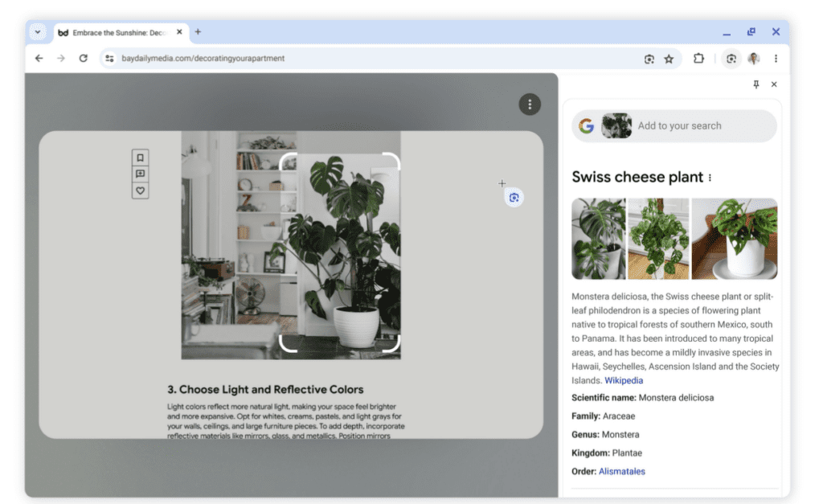The height and width of the screenshot is (504, 823).
Task: Open the Lens overlay three-dot menu
Action: click(x=529, y=104)
